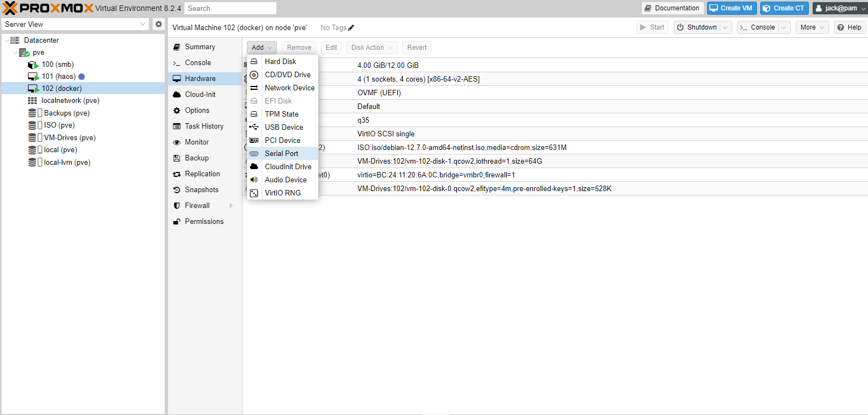This screenshot has width=868, height=415.
Task: Open the ISO (pve) storage item
Action: [x=59, y=125]
